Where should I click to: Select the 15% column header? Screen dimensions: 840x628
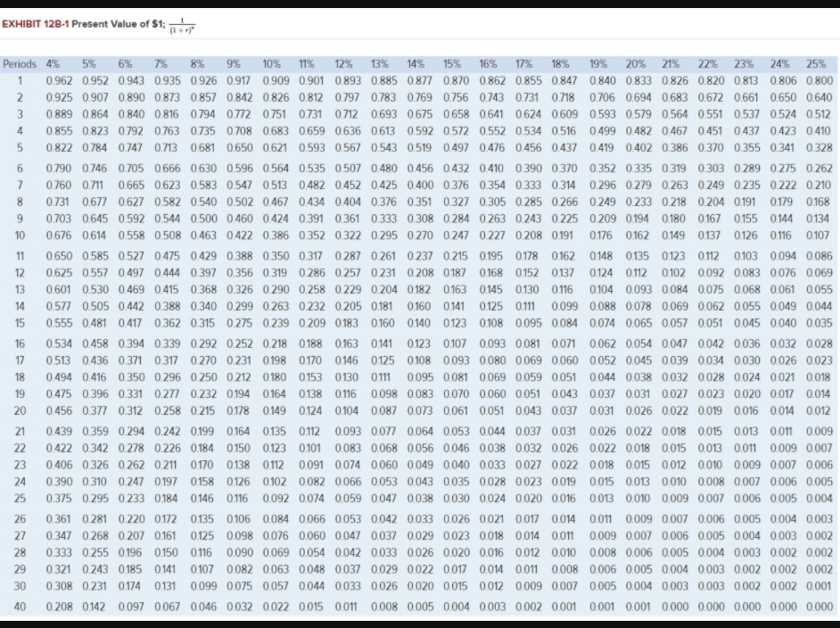tap(451, 64)
